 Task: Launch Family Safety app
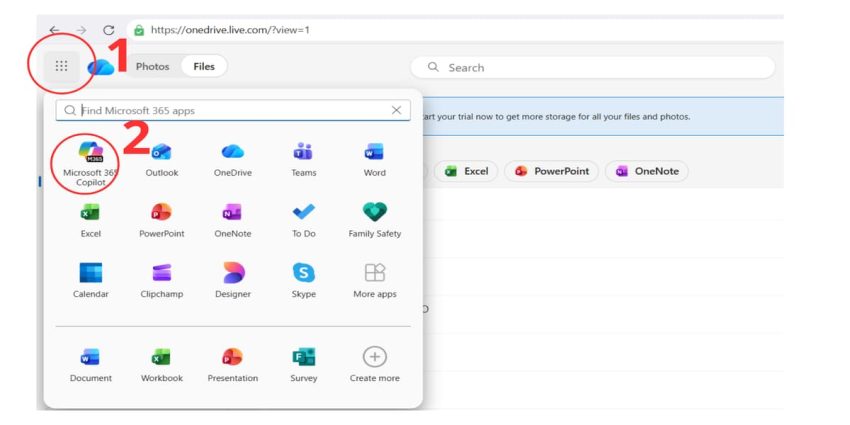click(375, 221)
